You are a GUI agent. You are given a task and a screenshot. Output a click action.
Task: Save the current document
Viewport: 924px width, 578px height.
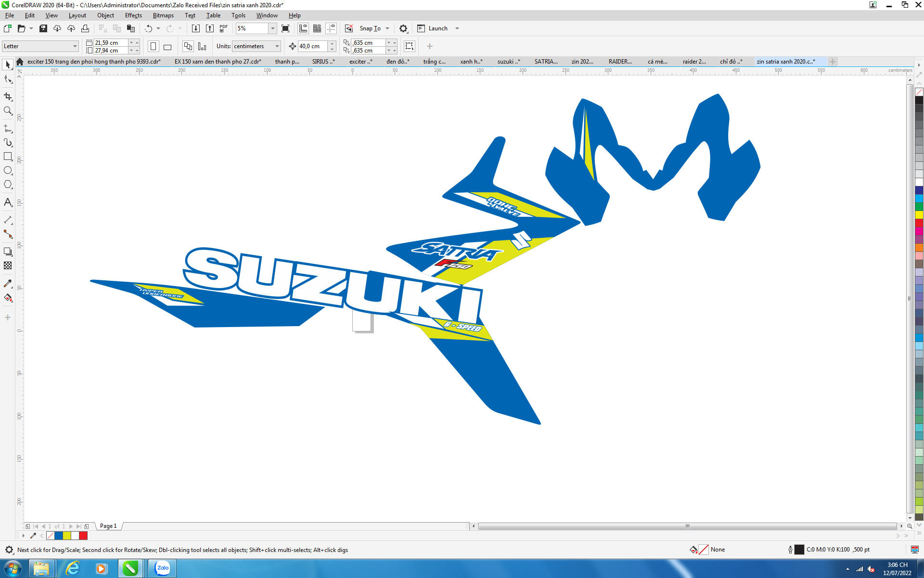coord(43,28)
